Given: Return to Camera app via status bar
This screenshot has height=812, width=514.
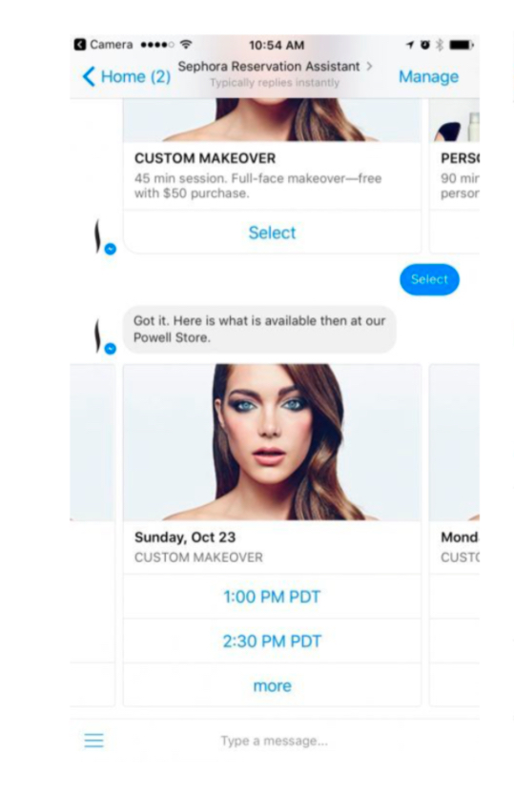Looking at the screenshot, I should (x=104, y=45).
